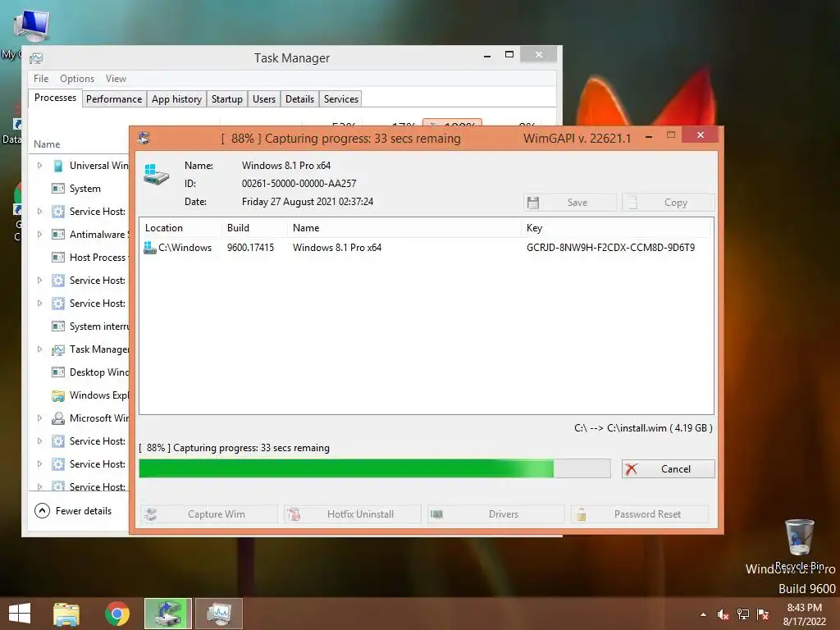
Task: Switch to the Performance tab in Task Manager
Action: pos(114,99)
